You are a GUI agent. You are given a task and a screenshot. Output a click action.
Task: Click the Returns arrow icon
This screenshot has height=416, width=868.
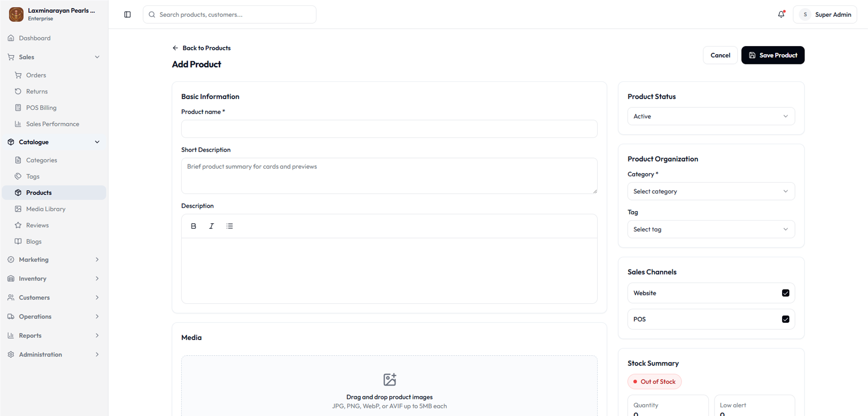coord(18,91)
